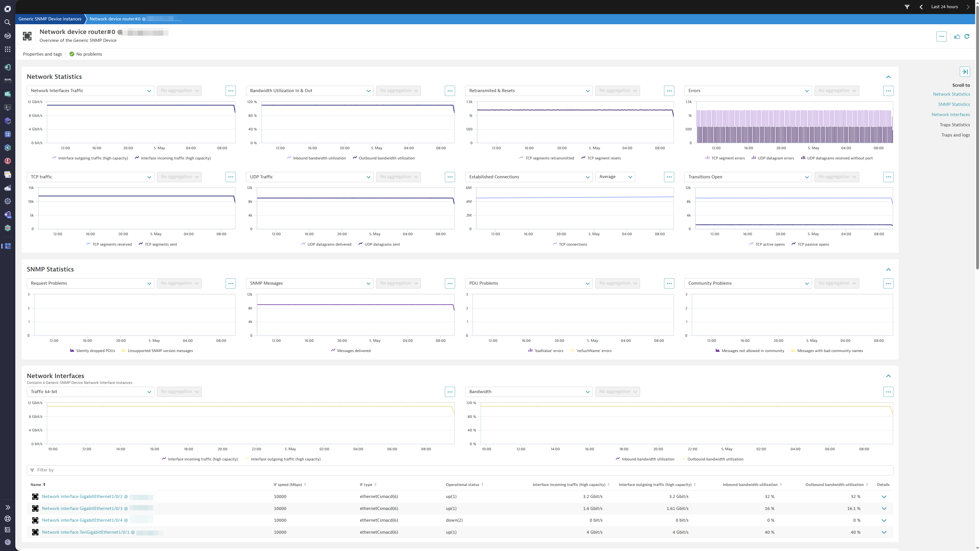Refresh the dashboard using the reload icon
This screenshot has width=980, height=551.
967,36
